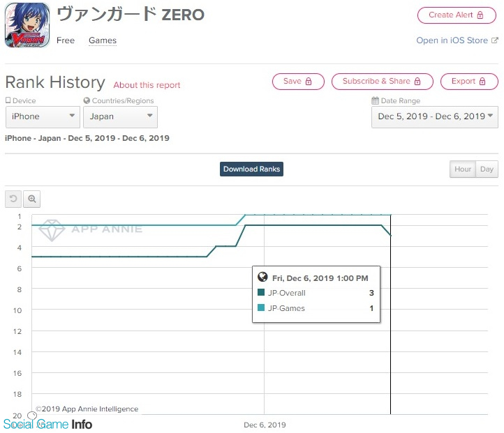Screen dimensions: 504x433
Task: Follow the Open in iOS Store link
Action: [x=452, y=40]
